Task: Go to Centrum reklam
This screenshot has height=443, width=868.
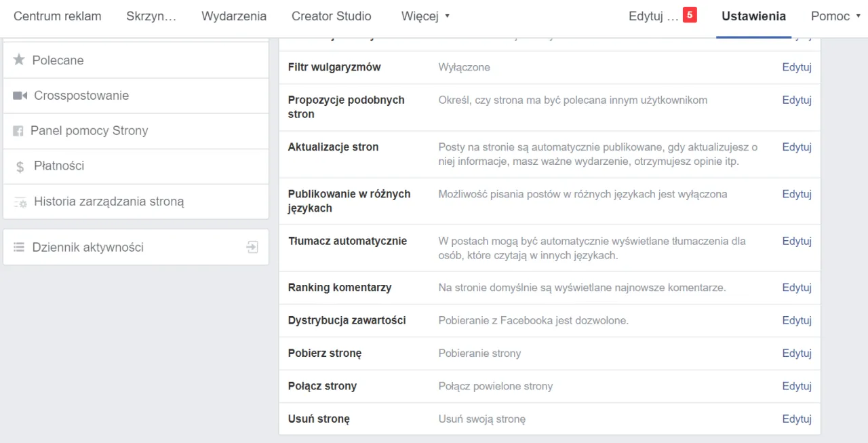Action: [58, 16]
